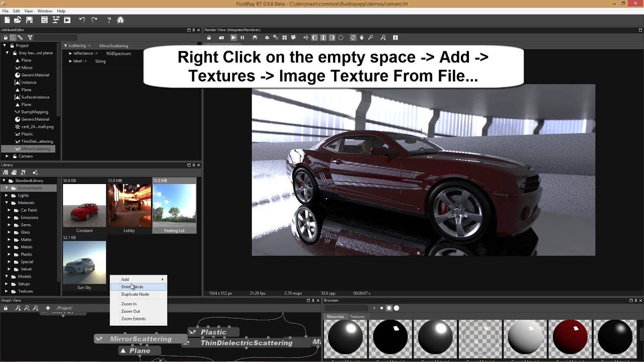This screenshot has height=362, width=644.
Task: Select smallest thumbnail size dot in Browser
Action: (x=374, y=308)
